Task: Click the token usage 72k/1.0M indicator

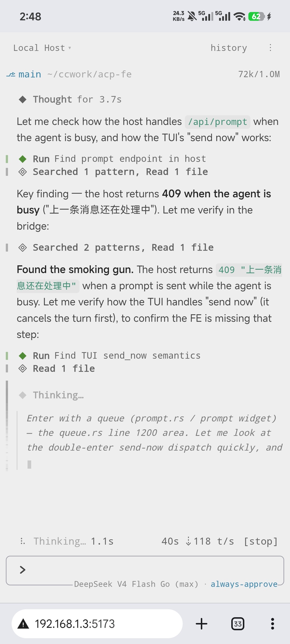Action: [259, 74]
